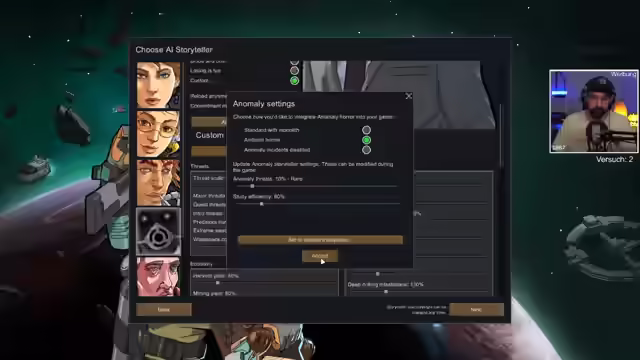
Task: Click the 'Threats' section heading
Action: click(200, 166)
